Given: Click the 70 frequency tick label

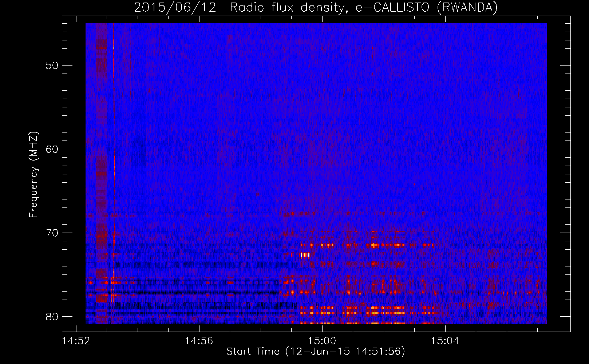Looking at the screenshot, I should pyautogui.click(x=52, y=233).
